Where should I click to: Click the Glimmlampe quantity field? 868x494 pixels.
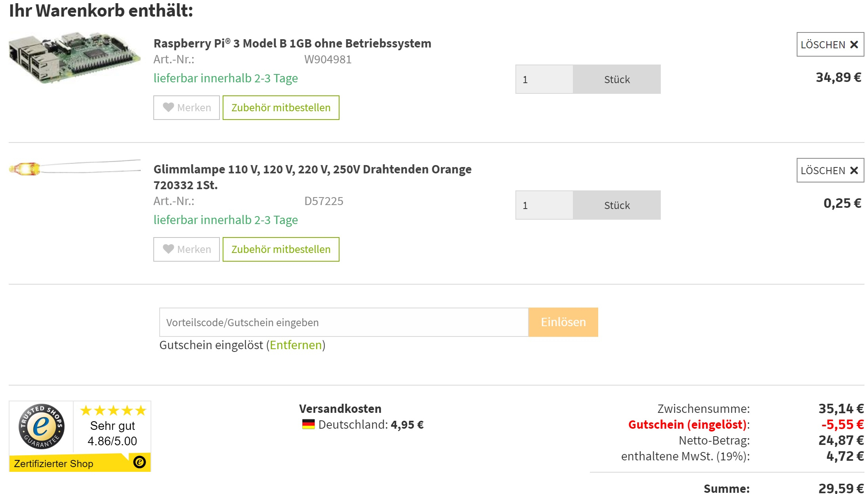pos(544,205)
